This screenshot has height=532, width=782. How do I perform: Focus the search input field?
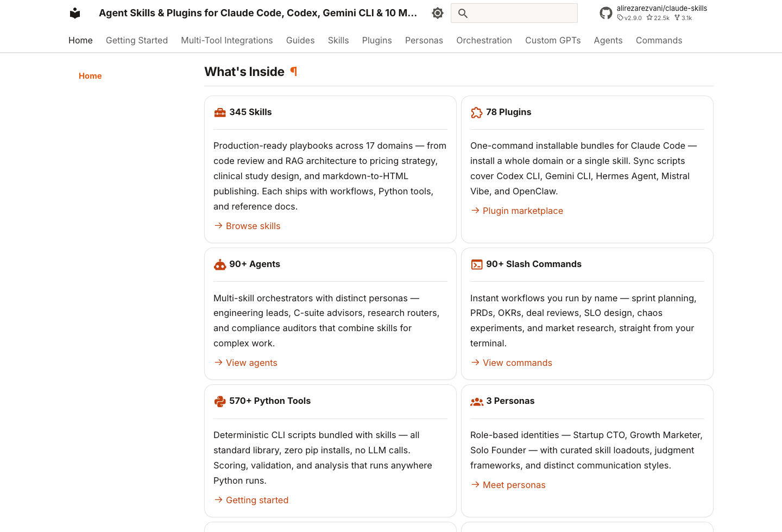[x=514, y=13]
